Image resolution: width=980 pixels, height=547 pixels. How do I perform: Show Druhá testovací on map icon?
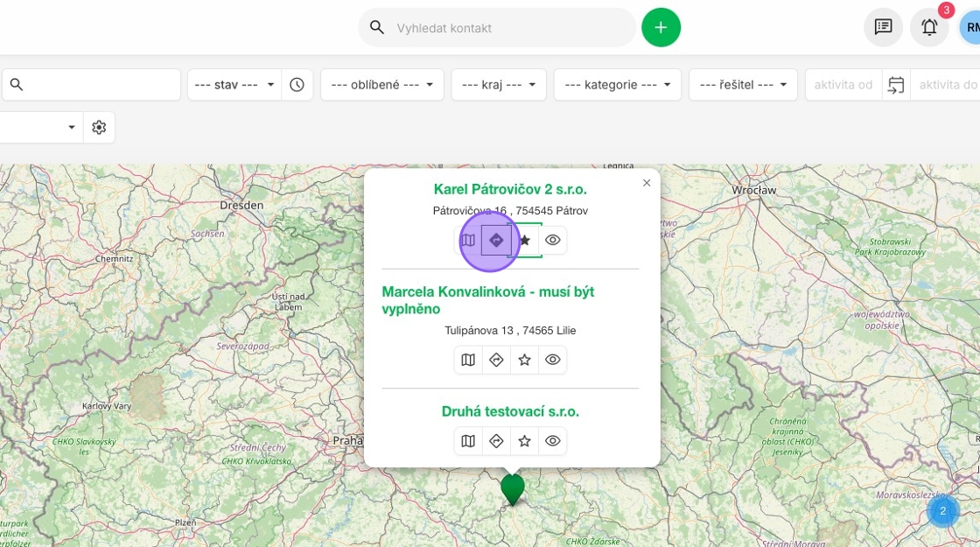(x=468, y=441)
